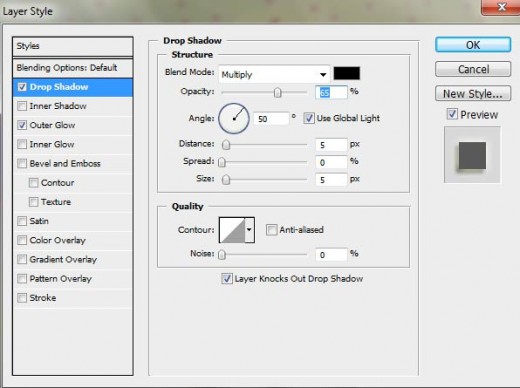Click the Opacity percent input field

pyautogui.click(x=331, y=92)
